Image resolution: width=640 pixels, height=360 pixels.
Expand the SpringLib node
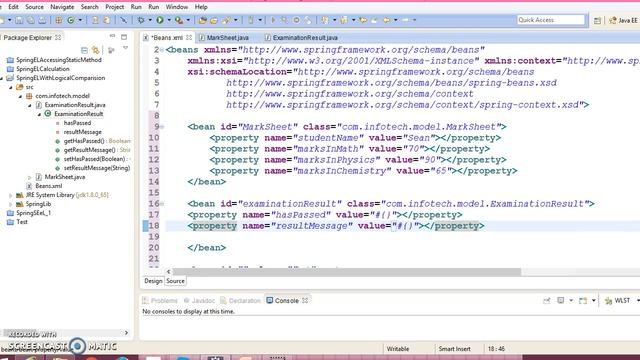11,204
